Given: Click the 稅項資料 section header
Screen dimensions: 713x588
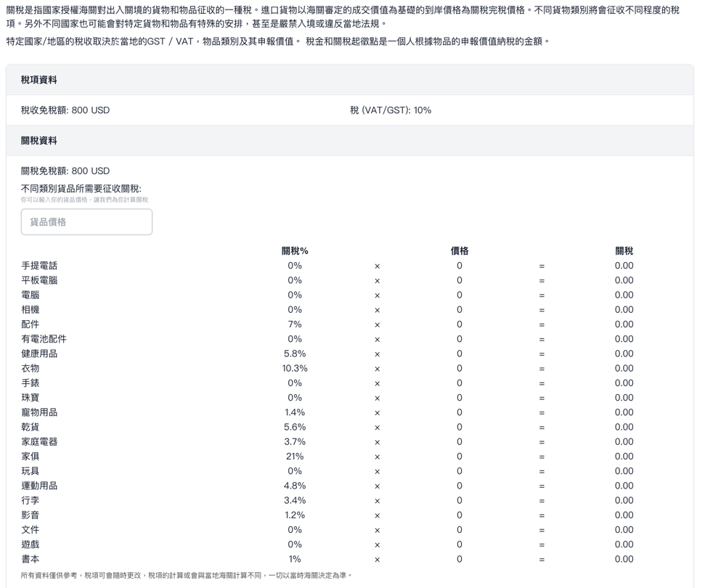Looking at the screenshot, I should pyautogui.click(x=39, y=80).
